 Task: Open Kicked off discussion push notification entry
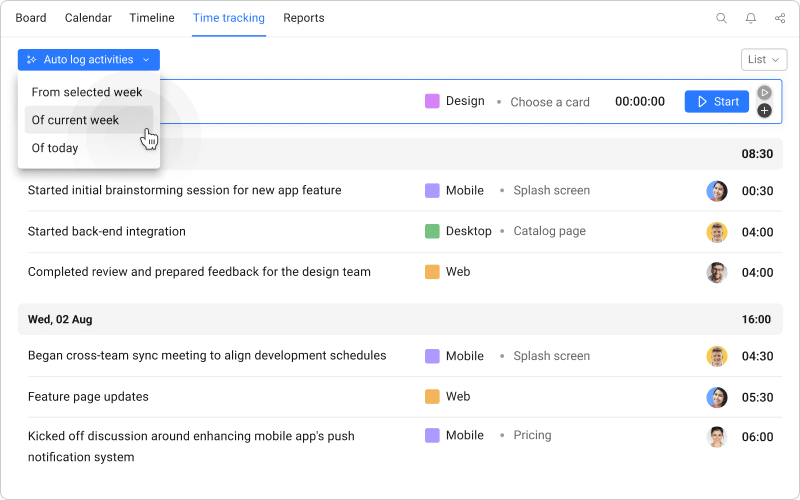(191, 446)
